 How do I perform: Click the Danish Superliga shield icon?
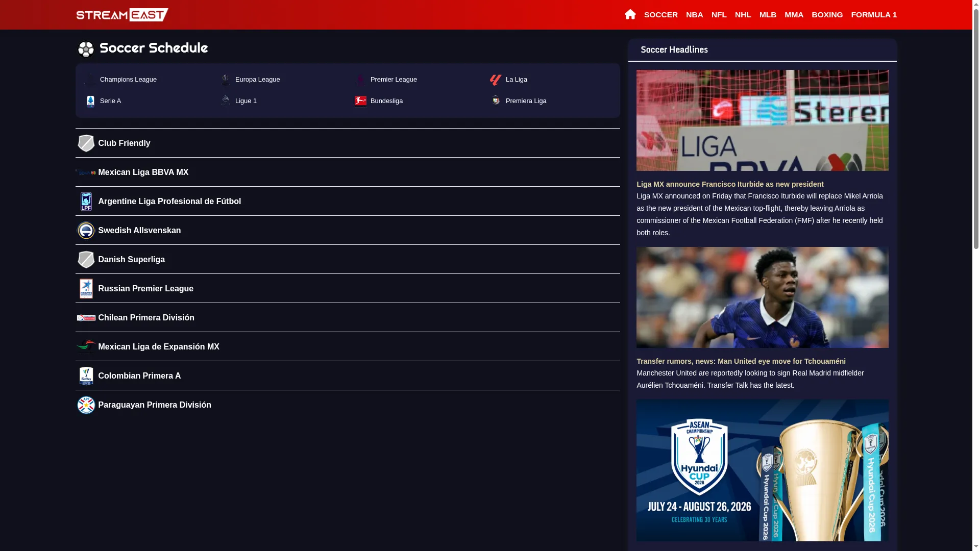click(86, 260)
